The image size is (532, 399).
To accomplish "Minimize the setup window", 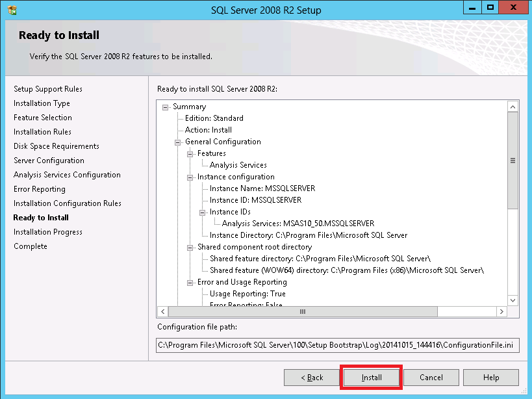I will 472,7.
